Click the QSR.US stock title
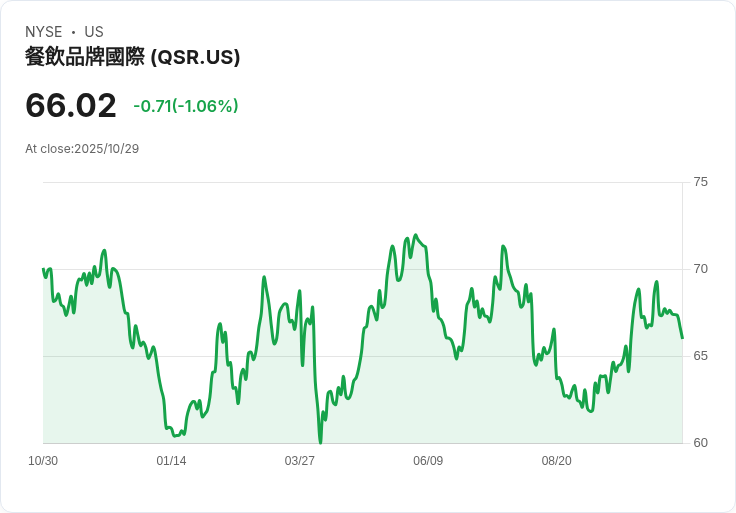Screen dimensions: 736x513 (x=132, y=57)
